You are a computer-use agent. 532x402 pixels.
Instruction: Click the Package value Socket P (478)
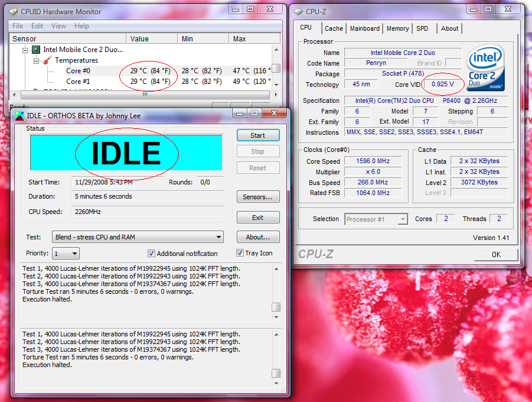point(403,73)
